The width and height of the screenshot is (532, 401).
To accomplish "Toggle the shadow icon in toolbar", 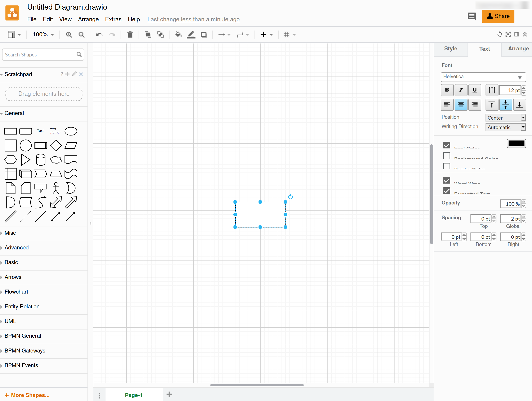I will click(x=204, y=35).
